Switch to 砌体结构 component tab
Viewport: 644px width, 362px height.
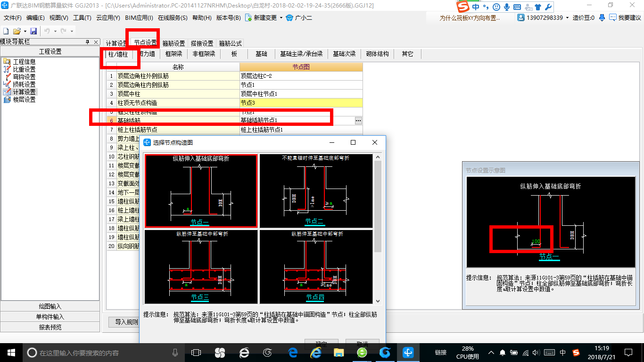pos(378,54)
